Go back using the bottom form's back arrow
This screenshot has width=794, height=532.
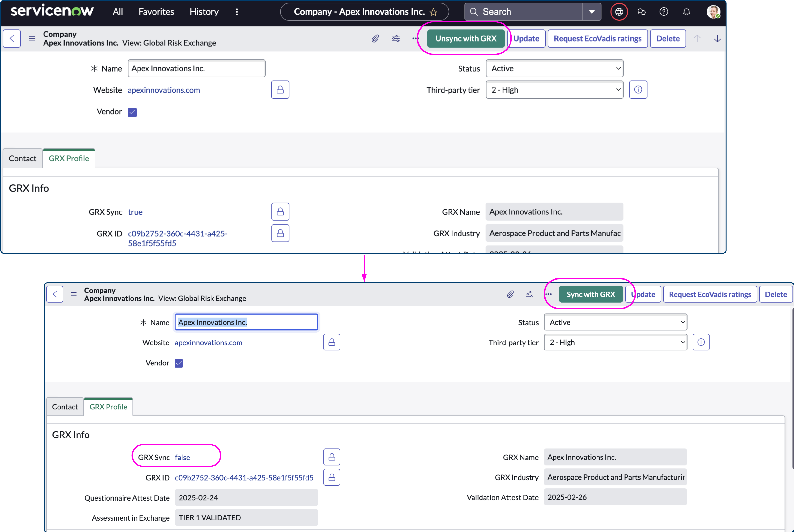click(x=55, y=294)
